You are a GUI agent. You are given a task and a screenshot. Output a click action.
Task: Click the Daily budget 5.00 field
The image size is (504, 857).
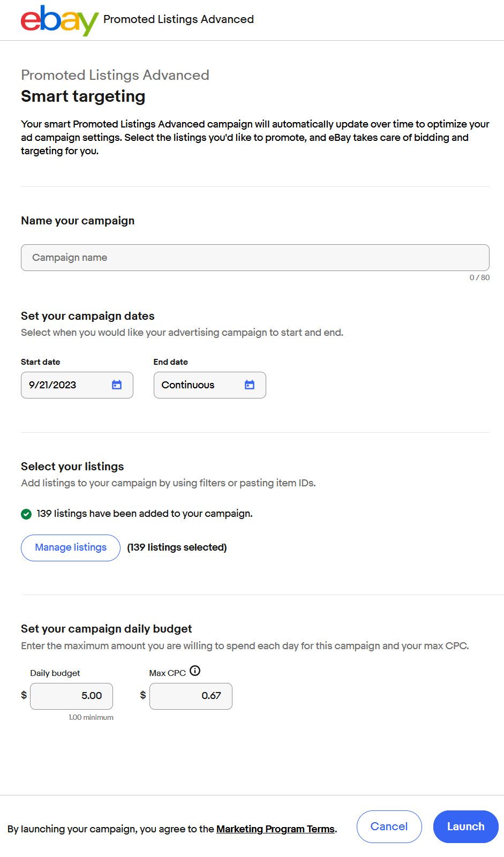(x=72, y=696)
